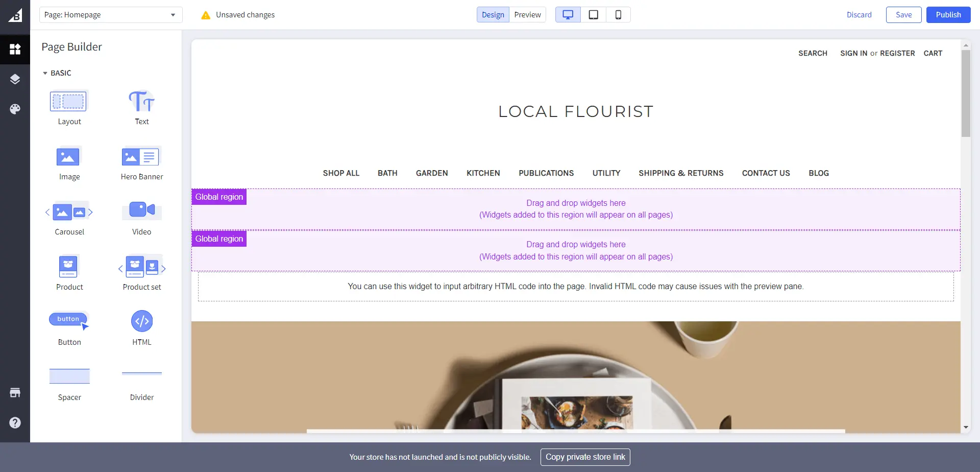Click the scrollbar down arrow
This screenshot has height=472, width=980.
coord(966,427)
